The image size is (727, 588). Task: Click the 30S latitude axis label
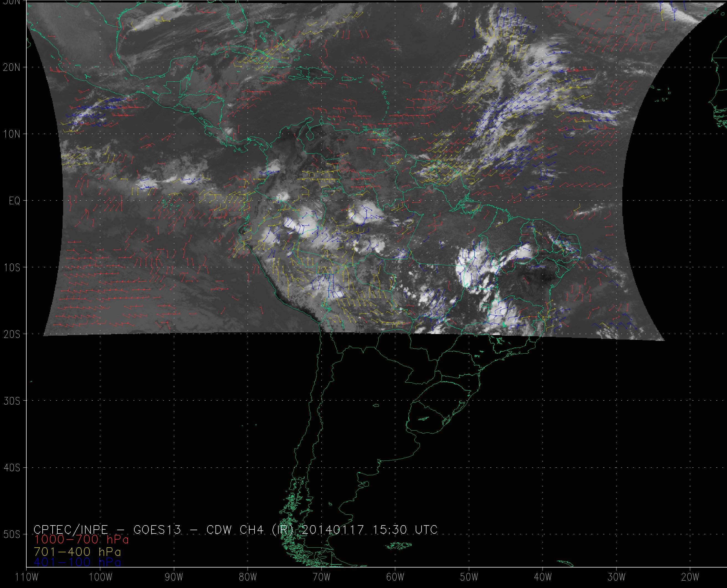point(12,401)
